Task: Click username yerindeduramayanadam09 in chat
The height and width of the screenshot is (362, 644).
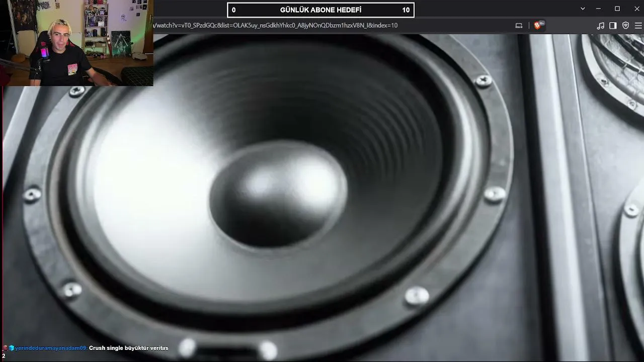Action: [51, 348]
